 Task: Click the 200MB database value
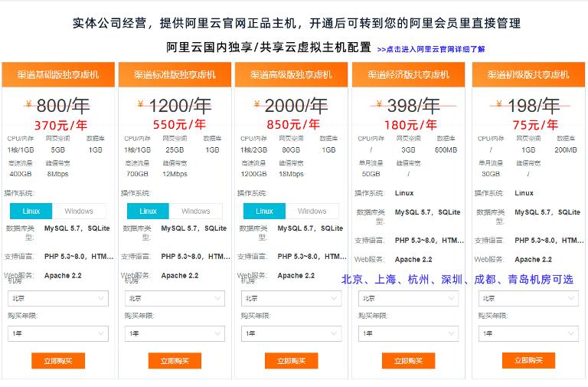(566, 149)
